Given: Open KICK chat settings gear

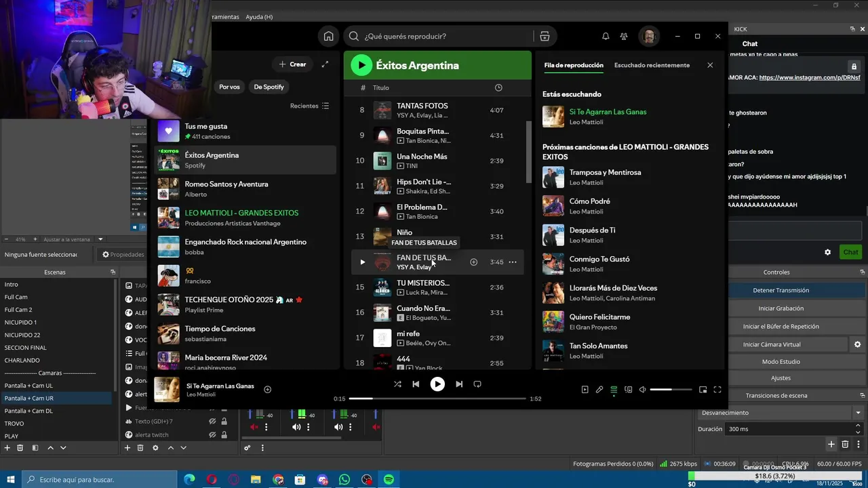Looking at the screenshot, I should [x=827, y=252].
